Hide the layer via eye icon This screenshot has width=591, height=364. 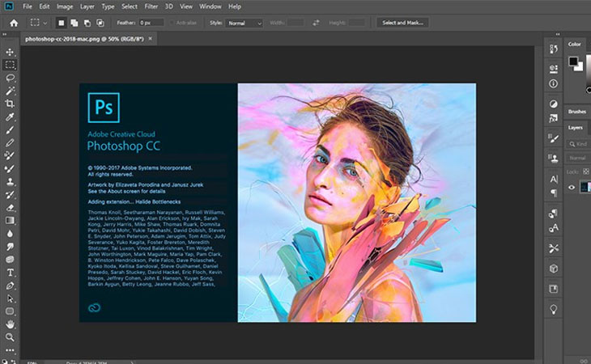point(572,187)
